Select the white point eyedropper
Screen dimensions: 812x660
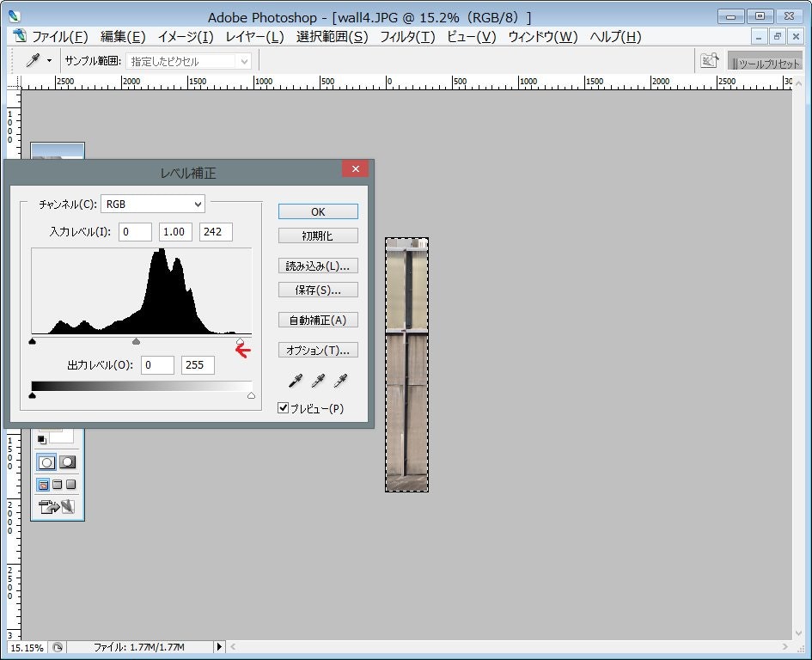point(340,381)
